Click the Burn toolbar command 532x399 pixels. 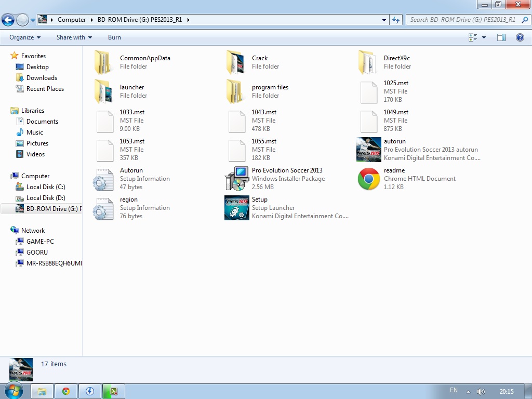[x=114, y=37]
